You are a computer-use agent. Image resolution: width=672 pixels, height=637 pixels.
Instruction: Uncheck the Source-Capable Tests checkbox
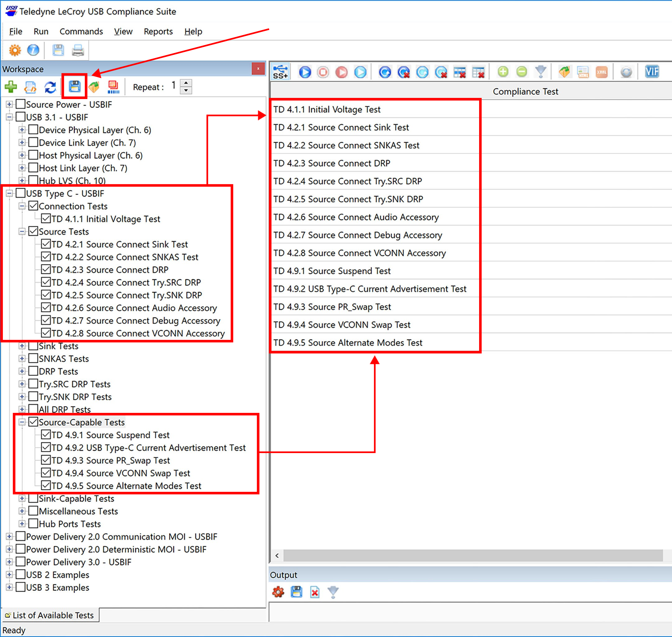point(33,422)
